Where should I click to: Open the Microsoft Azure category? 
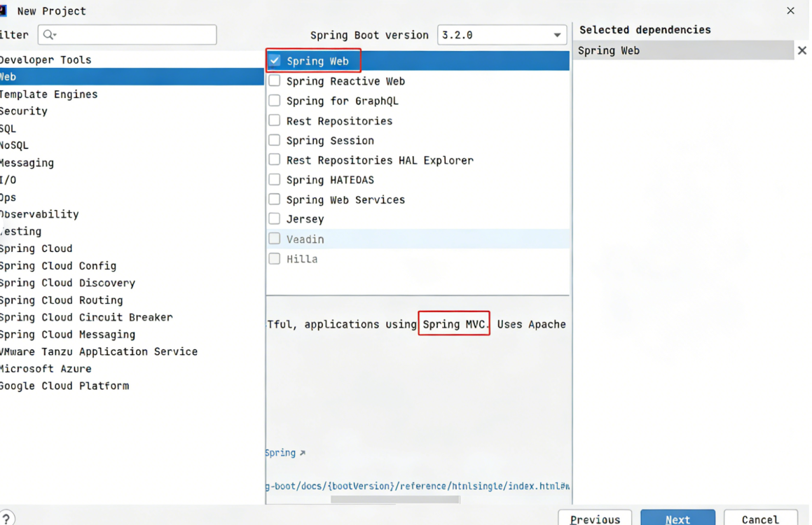[132, 368]
